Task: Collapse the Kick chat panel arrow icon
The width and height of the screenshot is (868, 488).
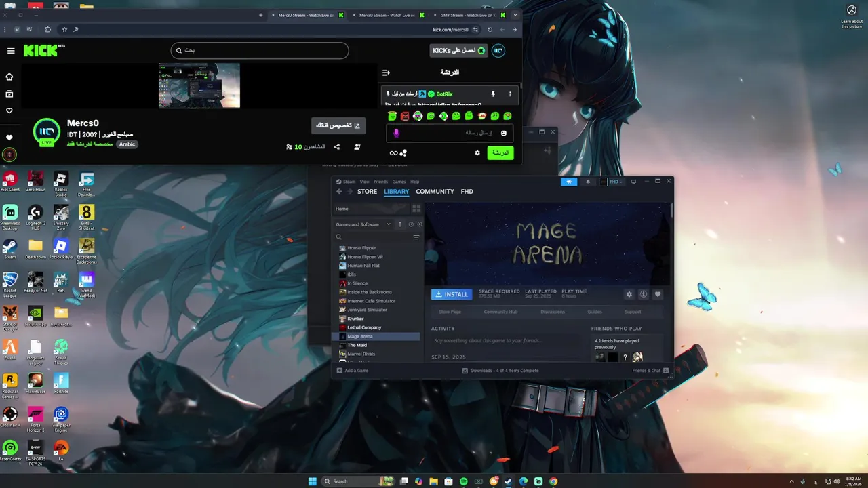Action: [386, 73]
